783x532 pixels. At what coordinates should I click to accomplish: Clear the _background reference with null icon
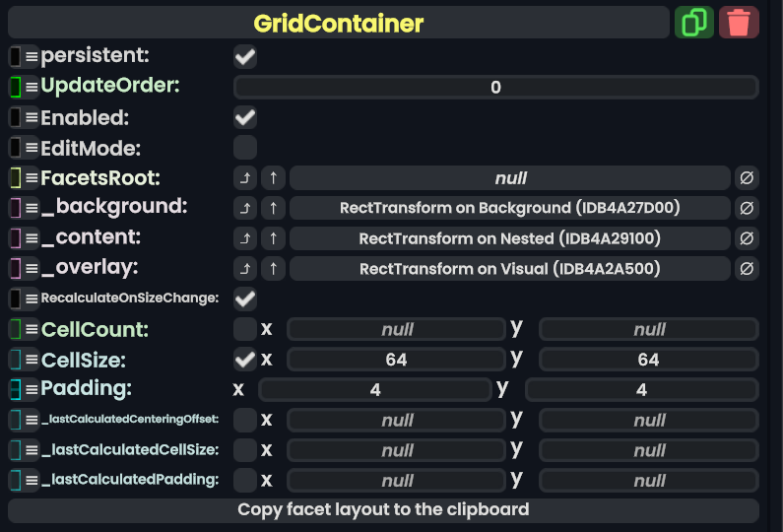point(747,208)
